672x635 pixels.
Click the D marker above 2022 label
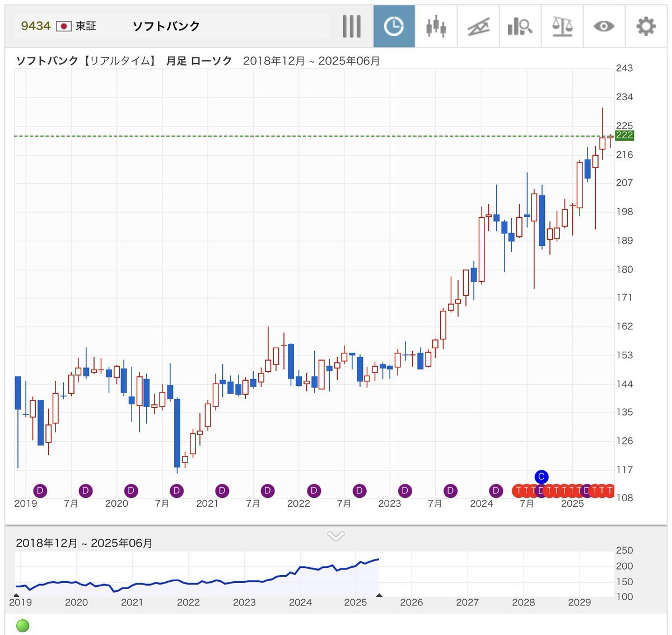[x=314, y=491]
